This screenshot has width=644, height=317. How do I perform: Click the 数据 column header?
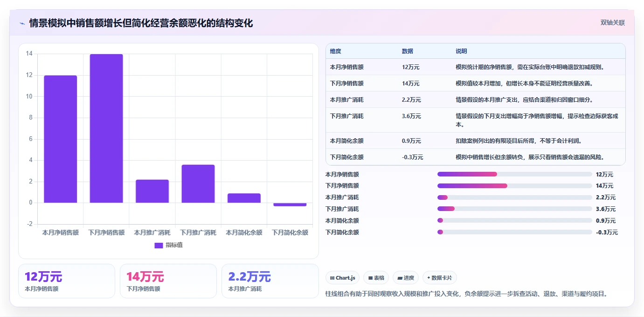407,51
